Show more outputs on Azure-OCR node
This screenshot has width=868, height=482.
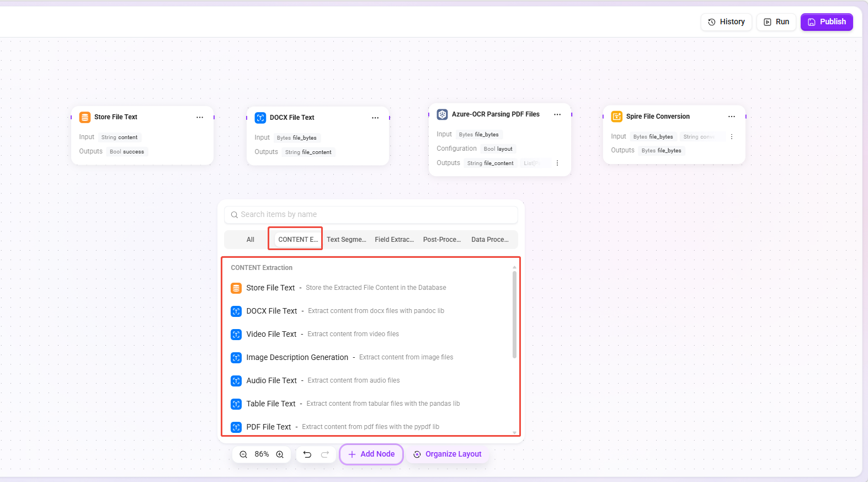coord(557,163)
